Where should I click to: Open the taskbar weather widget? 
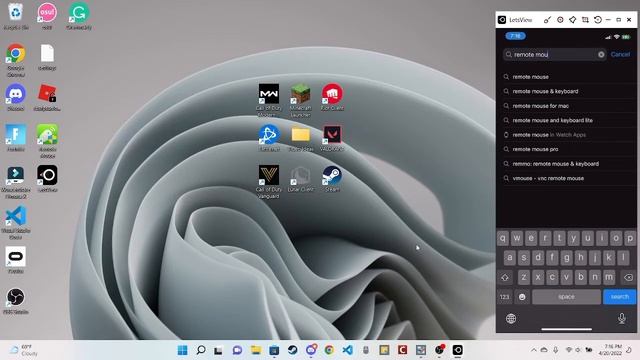pos(24,350)
